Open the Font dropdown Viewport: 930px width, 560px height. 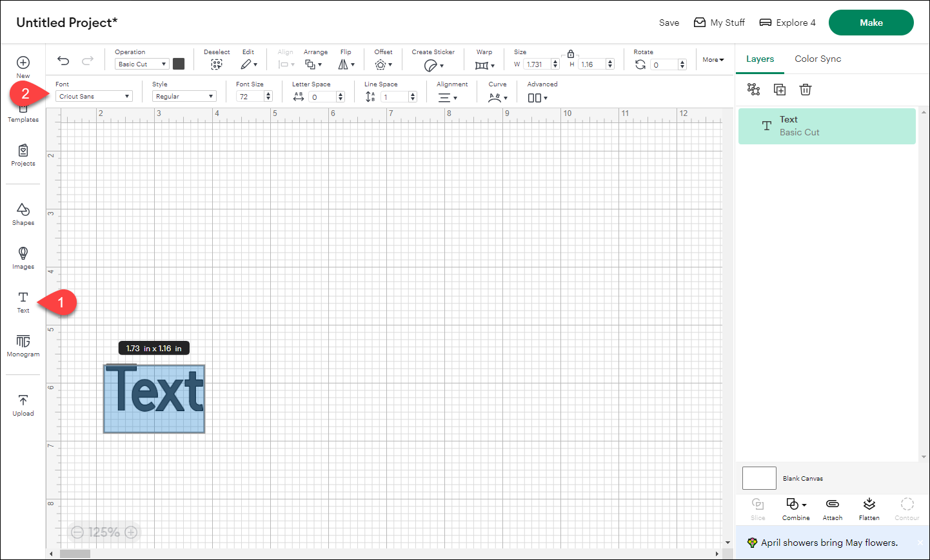[x=94, y=95]
